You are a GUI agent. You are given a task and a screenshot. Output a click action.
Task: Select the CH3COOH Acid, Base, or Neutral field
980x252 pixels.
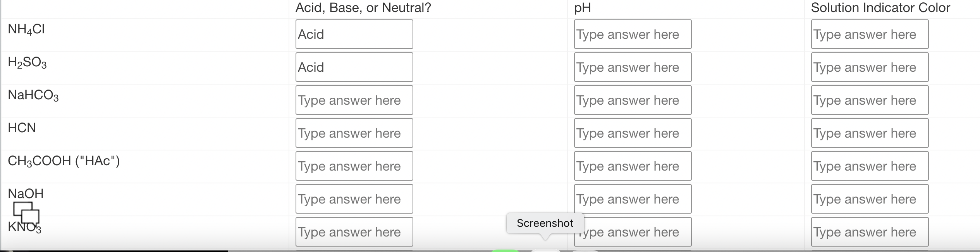pyautogui.click(x=354, y=166)
